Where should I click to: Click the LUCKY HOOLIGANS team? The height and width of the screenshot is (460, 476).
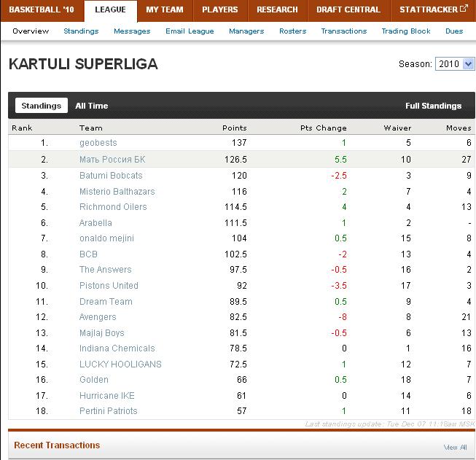[x=120, y=364]
